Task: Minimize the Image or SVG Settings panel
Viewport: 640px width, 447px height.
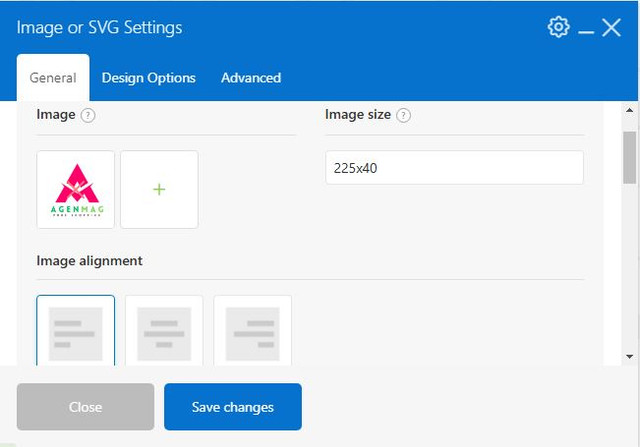Action: pyautogui.click(x=586, y=32)
